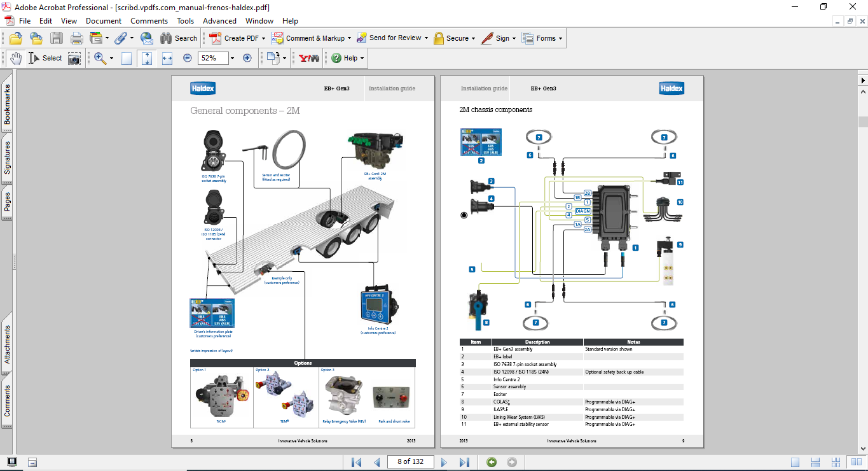Click the page number input field
868x471 pixels.
(410, 462)
